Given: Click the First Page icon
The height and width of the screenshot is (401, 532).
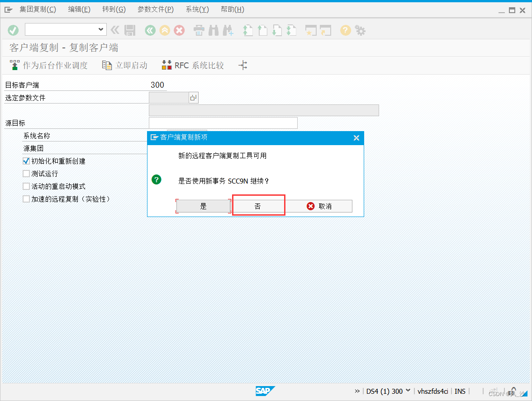Looking at the screenshot, I should 248,30.
